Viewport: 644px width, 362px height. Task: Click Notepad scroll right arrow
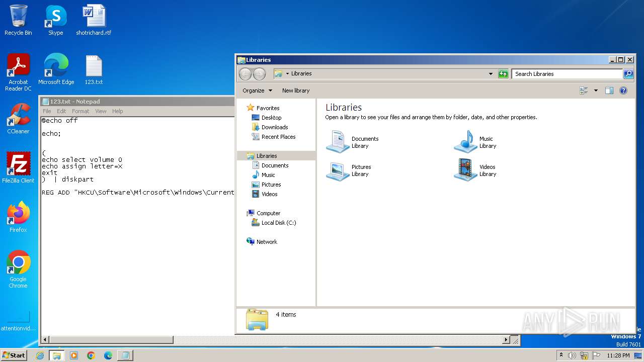pos(506,340)
